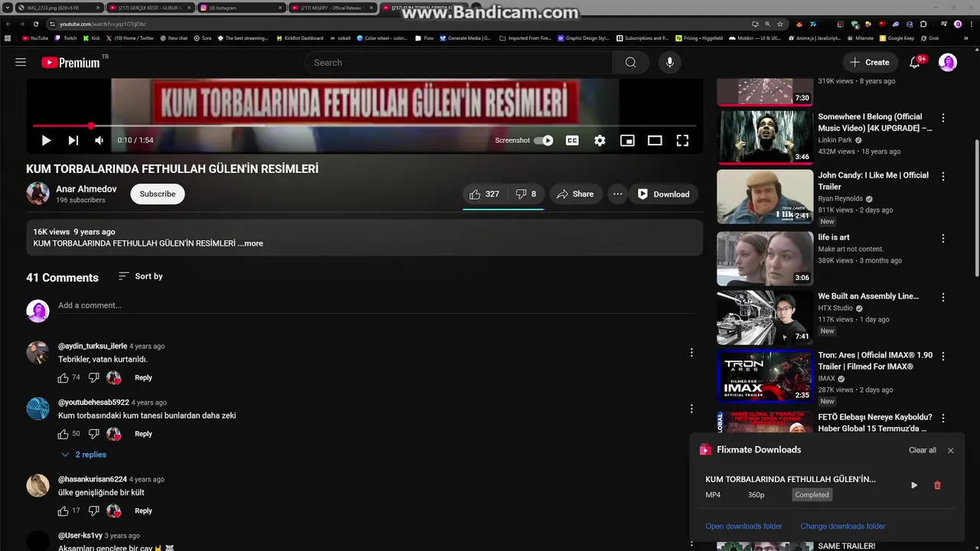Play the completed Flixmate download
The image size is (980, 551).
pos(914,485)
